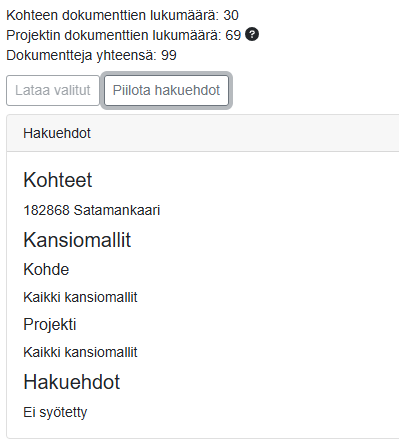The height and width of the screenshot is (443, 399).
Task: Click the Kohteen dokumenttien lukumäärä line
Action: tap(122, 15)
